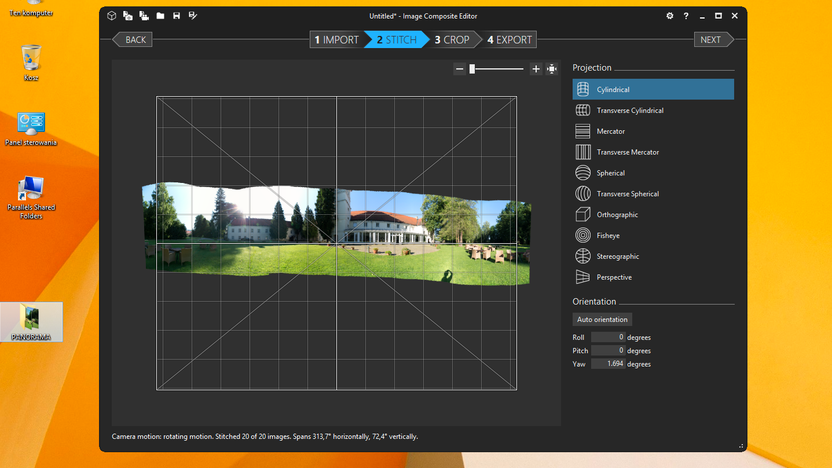Open settings with the gear icon

670,16
